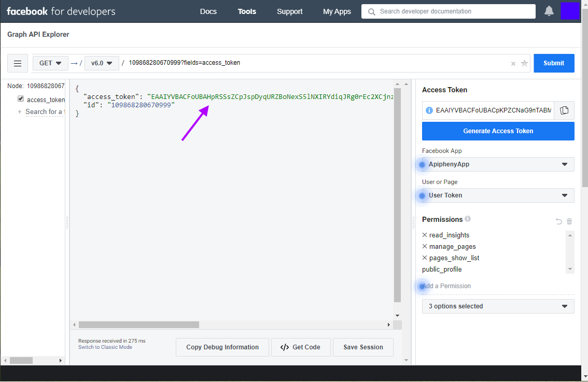This screenshot has width=588, height=382.
Task: Click the response horizontal scrollbar thumb
Action: tap(139, 324)
